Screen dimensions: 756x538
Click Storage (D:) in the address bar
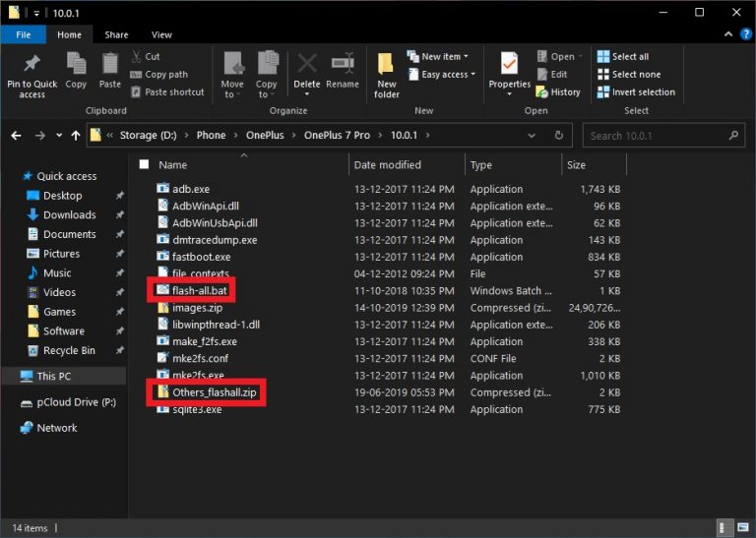pos(148,136)
